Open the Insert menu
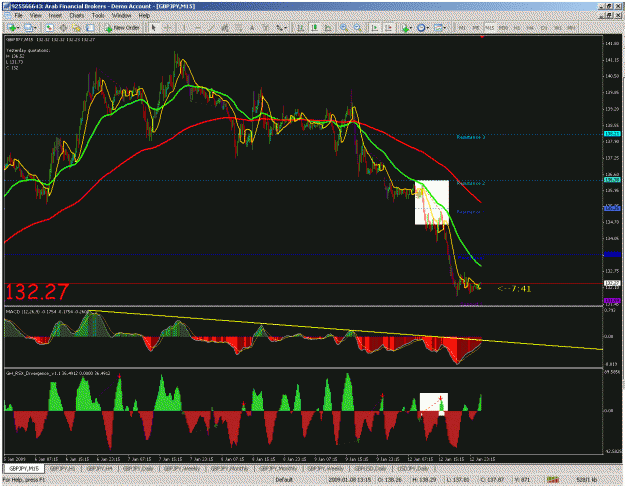 point(55,16)
